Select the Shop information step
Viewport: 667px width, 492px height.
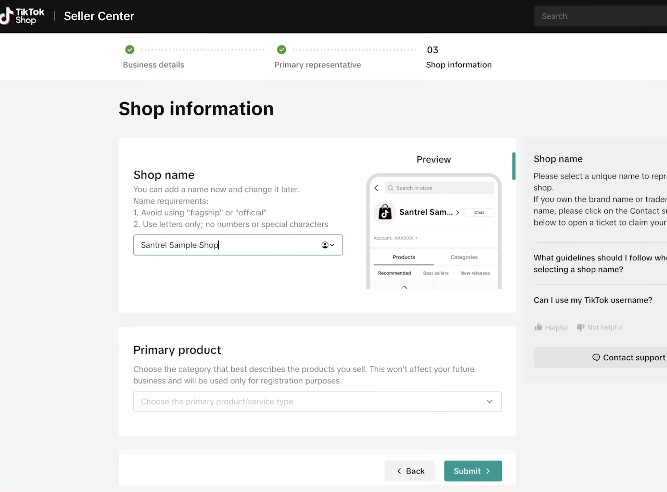459,65
